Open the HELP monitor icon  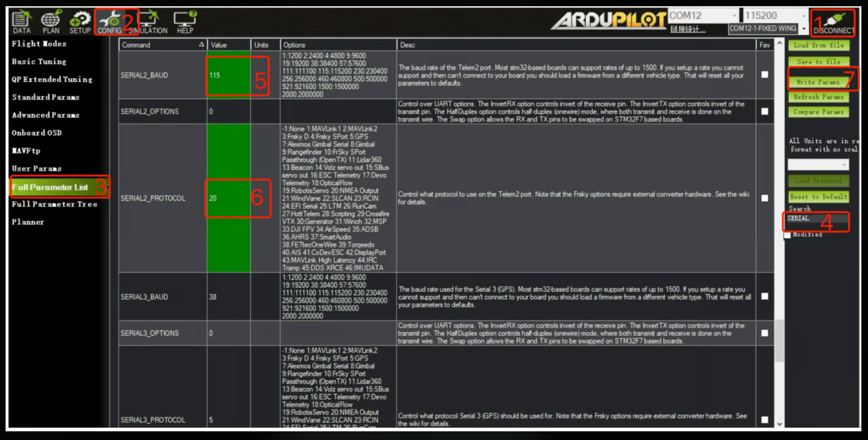pyautogui.click(x=185, y=22)
